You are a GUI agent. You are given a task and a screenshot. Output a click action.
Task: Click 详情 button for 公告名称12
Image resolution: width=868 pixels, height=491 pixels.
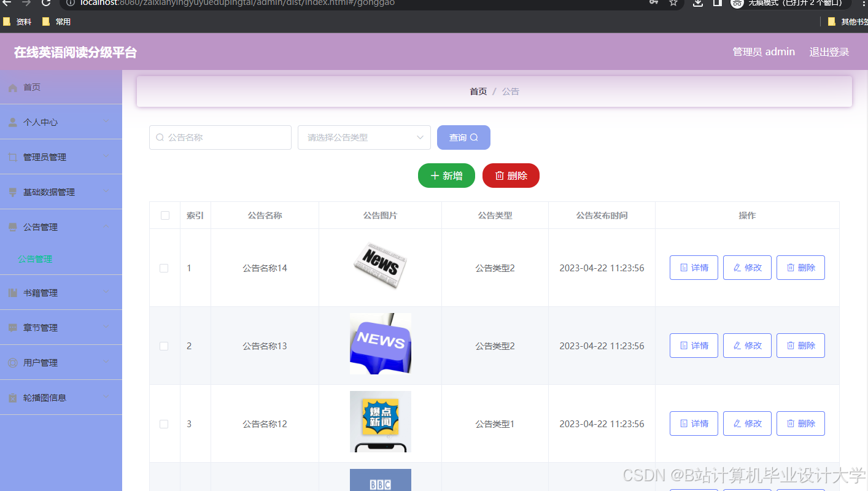pyautogui.click(x=694, y=423)
